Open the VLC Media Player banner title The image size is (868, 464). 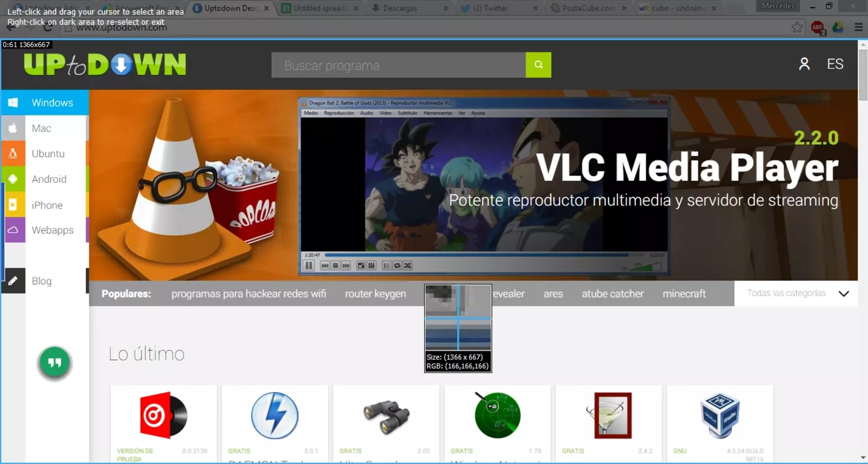[x=687, y=167]
